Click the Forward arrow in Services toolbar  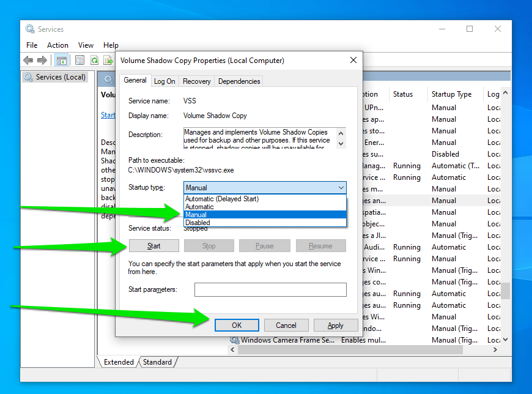click(x=42, y=60)
